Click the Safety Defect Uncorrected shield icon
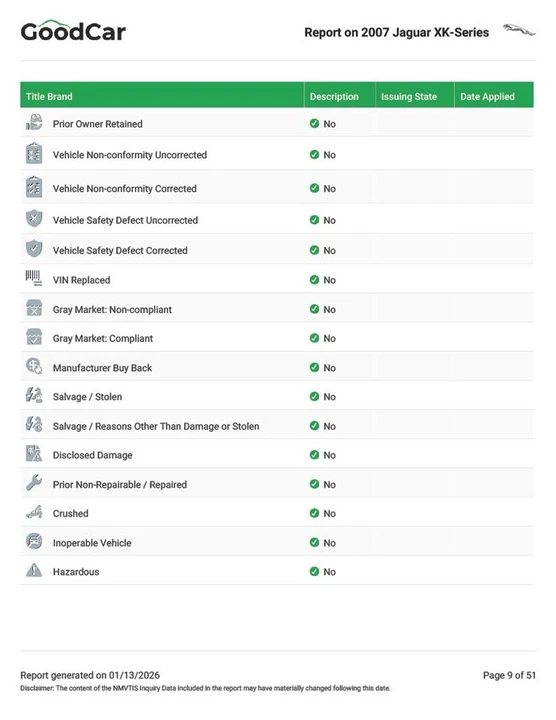This screenshot has height=720, width=556. (34, 219)
